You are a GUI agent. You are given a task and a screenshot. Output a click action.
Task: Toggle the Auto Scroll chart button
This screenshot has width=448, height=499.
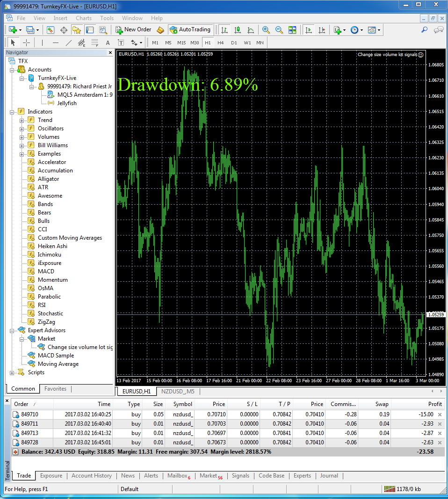(309, 30)
